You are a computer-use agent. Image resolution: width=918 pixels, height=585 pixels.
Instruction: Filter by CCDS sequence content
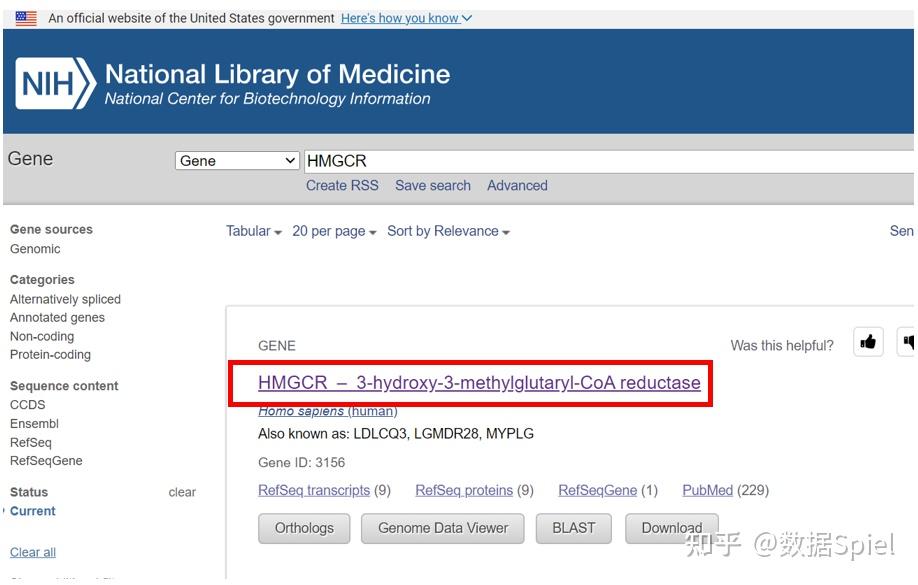pos(28,405)
